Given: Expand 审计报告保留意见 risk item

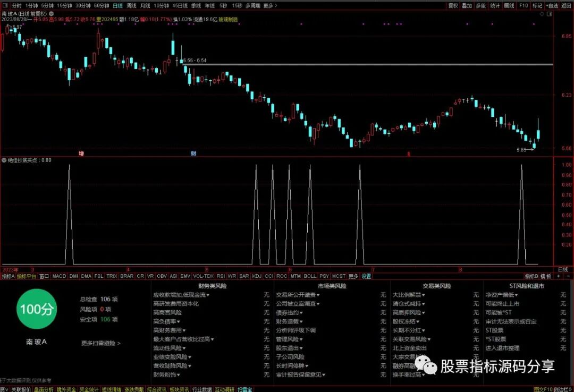Looking at the screenshot, I should (x=301, y=375).
